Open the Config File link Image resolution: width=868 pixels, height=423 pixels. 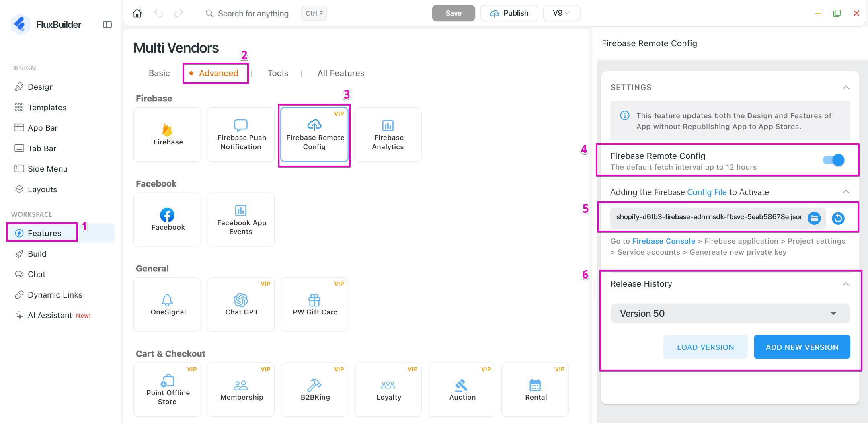pyautogui.click(x=707, y=192)
